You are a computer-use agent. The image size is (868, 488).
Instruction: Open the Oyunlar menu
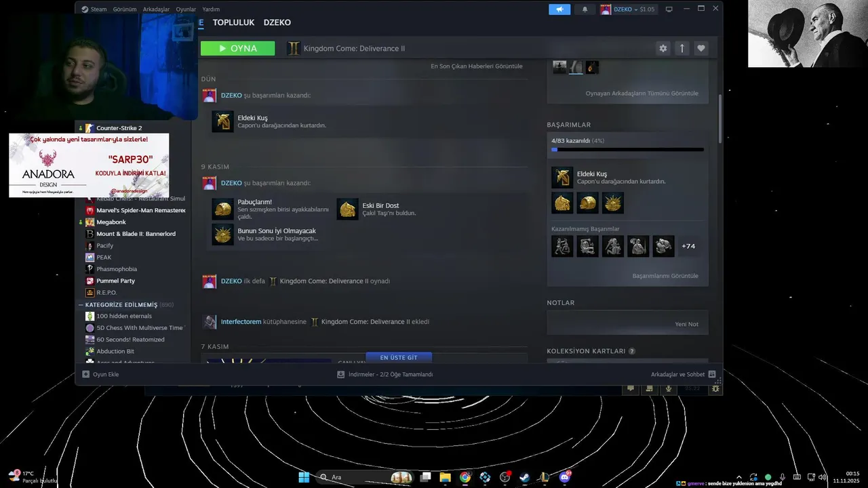(x=186, y=9)
